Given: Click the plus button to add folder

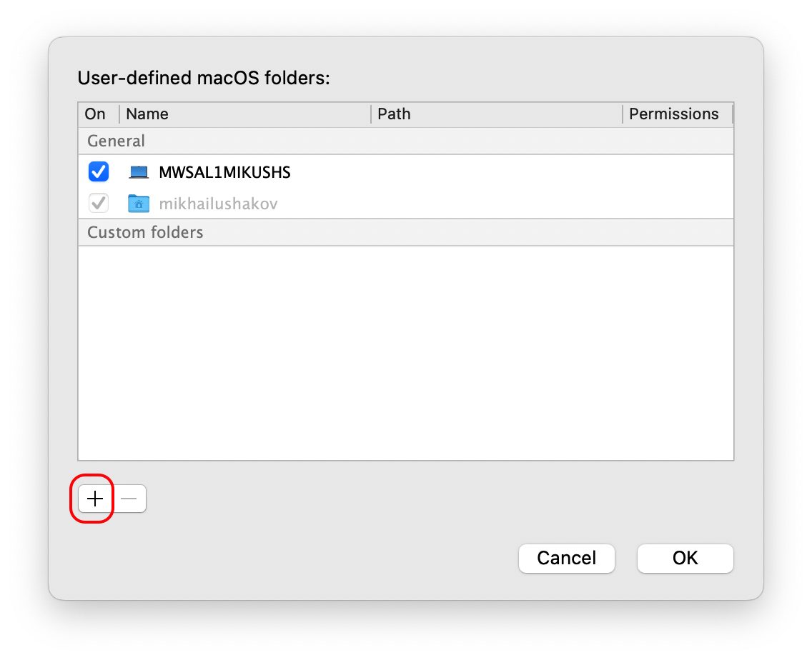Looking at the screenshot, I should pyautogui.click(x=95, y=499).
